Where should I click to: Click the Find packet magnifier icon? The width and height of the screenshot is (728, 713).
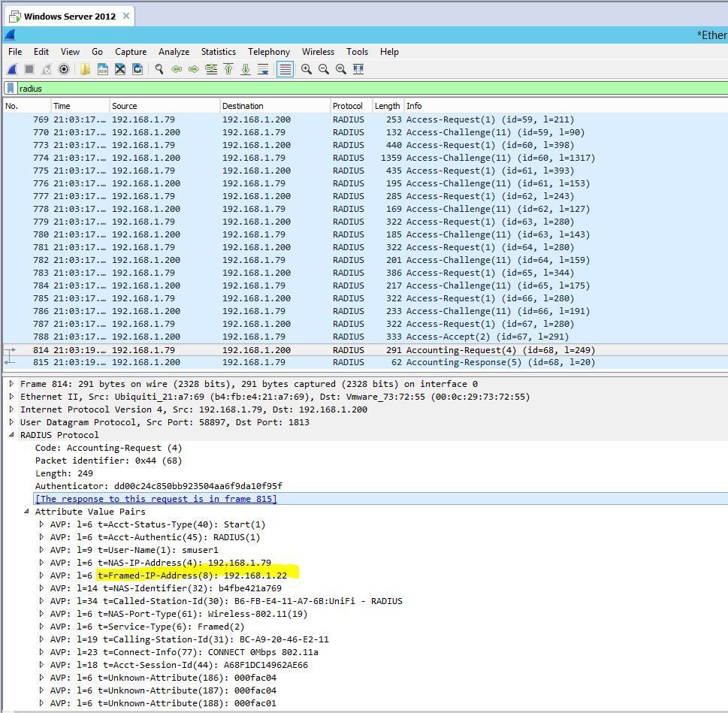[x=159, y=69]
